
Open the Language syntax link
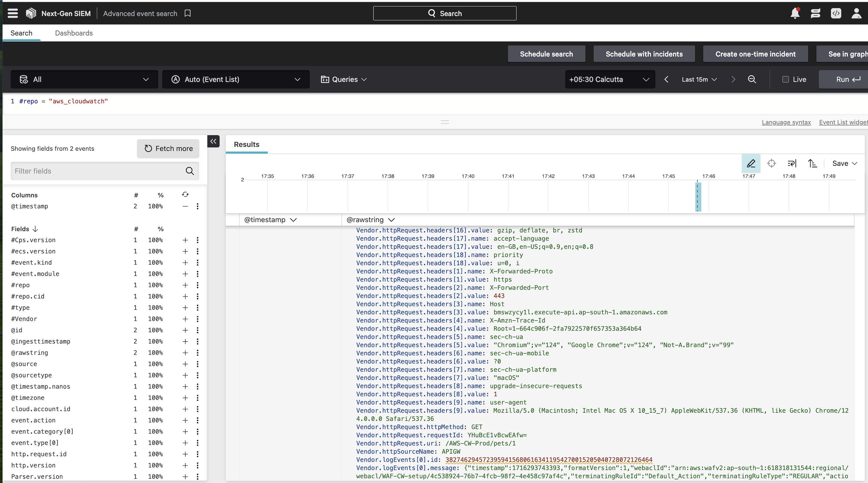coord(786,122)
